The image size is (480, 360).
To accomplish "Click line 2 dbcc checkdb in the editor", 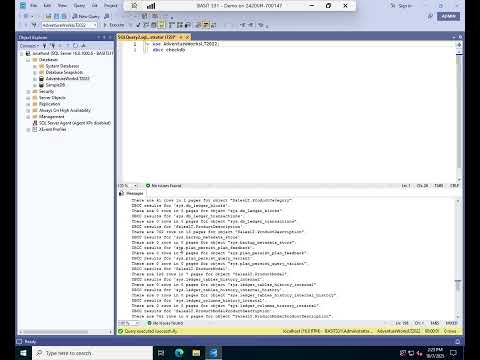I will click(169, 50).
